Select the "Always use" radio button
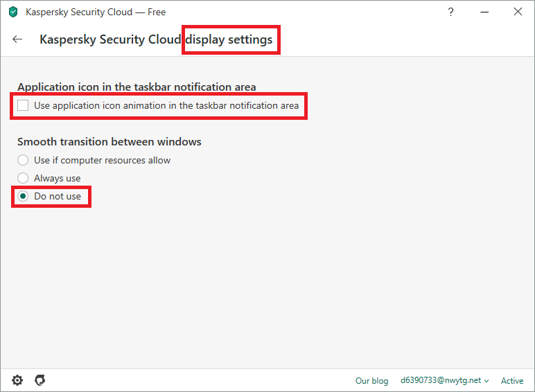The height and width of the screenshot is (392, 535). tap(24, 178)
